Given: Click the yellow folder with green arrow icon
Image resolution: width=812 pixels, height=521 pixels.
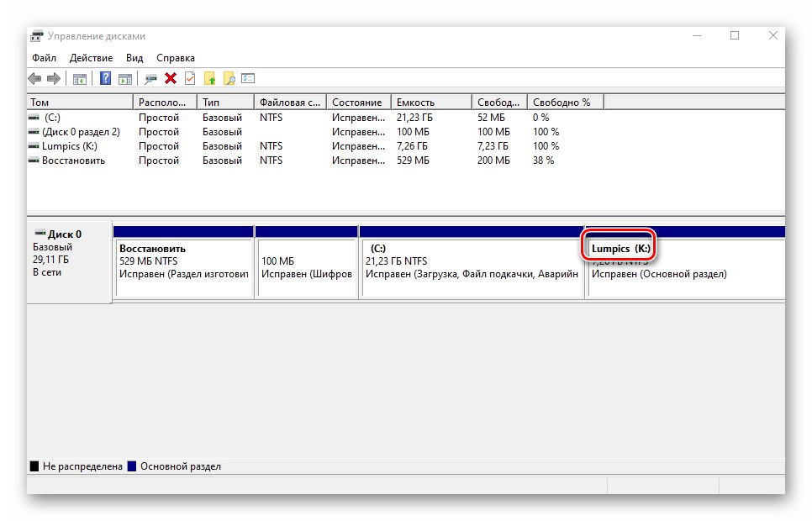Looking at the screenshot, I should pos(209,79).
